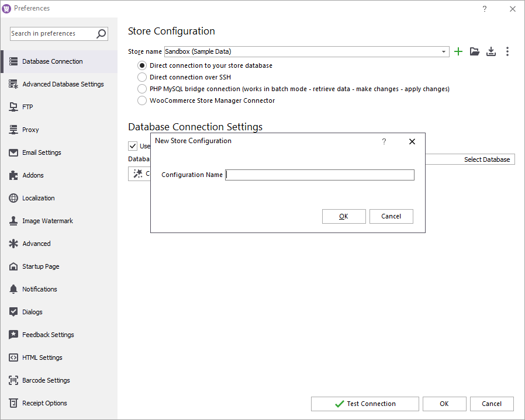Switch to Email Settings page

click(42, 152)
